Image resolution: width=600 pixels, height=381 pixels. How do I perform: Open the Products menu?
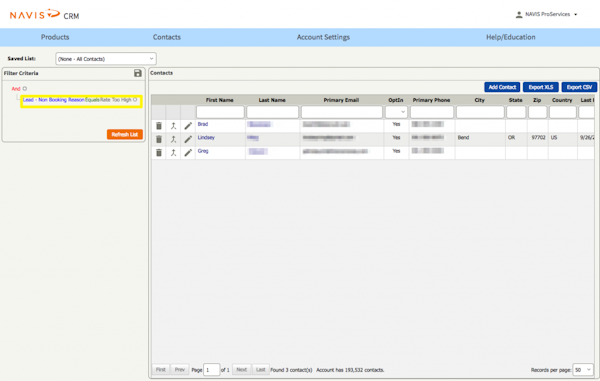(55, 37)
